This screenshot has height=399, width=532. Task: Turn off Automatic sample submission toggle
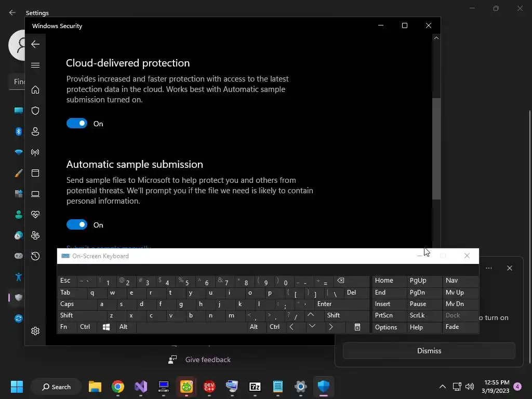click(77, 224)
